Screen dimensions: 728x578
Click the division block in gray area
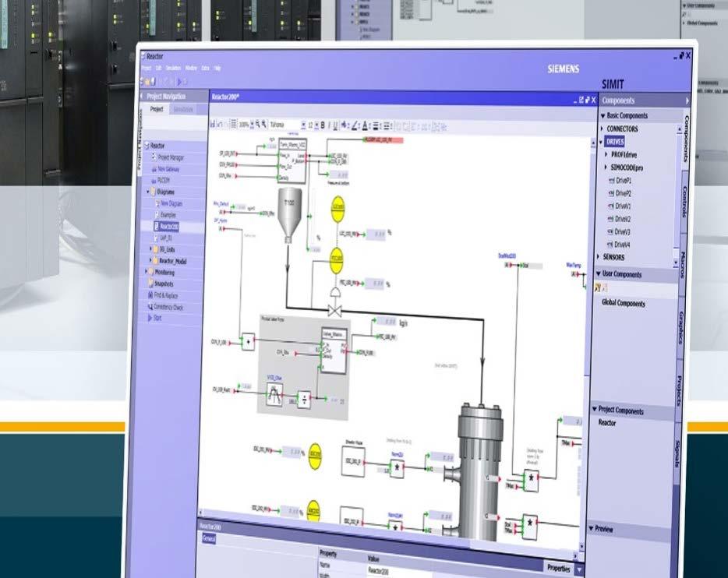pyautogui.click(x=304, y=400)
